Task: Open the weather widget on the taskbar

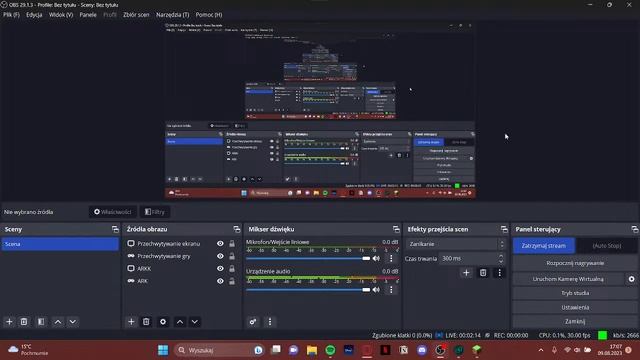Action: coord(28,350)
